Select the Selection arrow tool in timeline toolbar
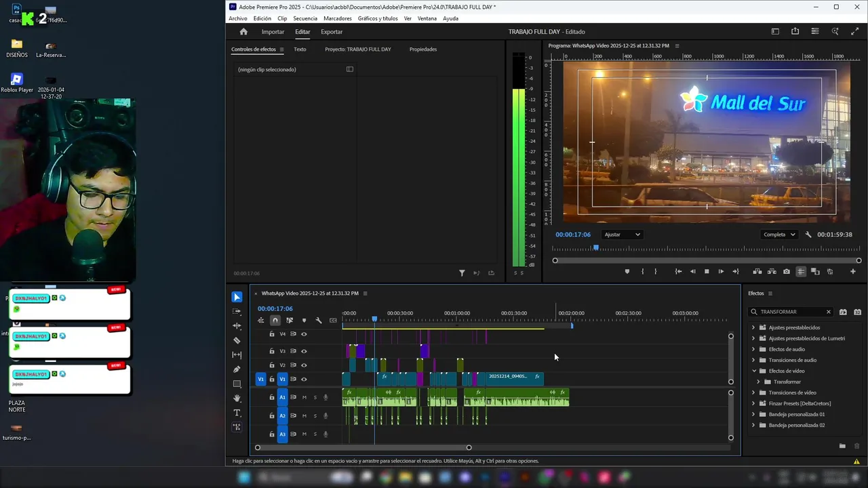 (237, 297)
